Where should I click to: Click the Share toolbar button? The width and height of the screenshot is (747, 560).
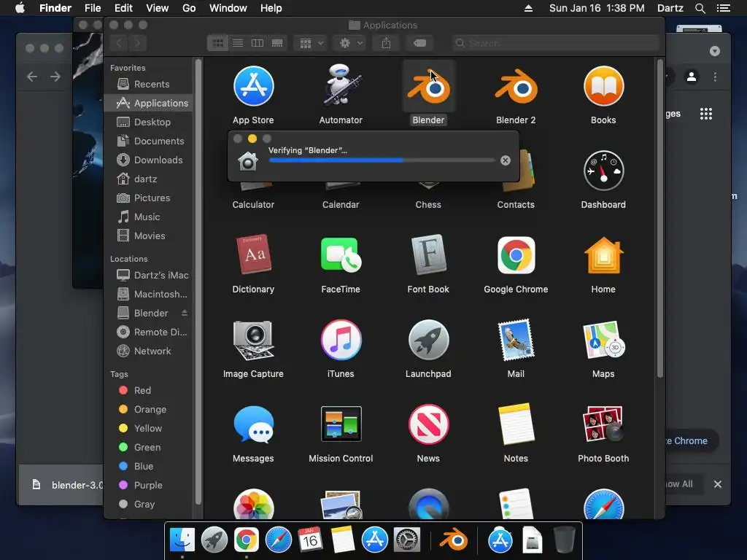pyautogui.click(x=386, y=43)
